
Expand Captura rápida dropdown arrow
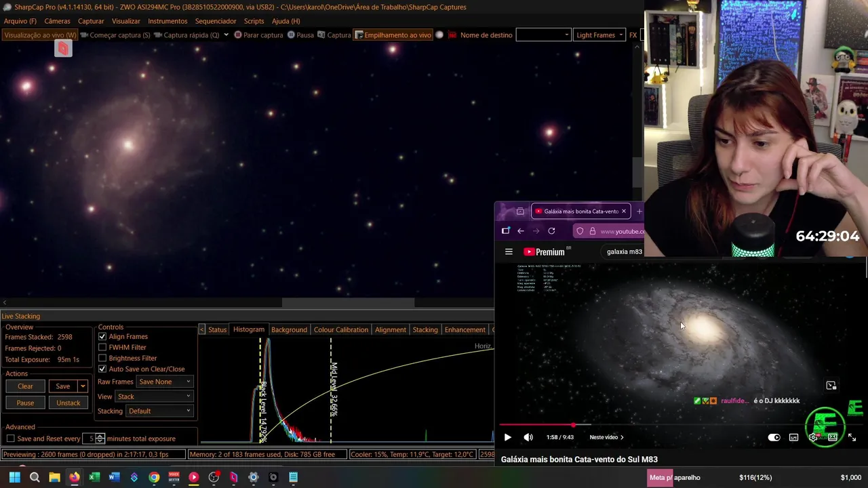(226, 35)
